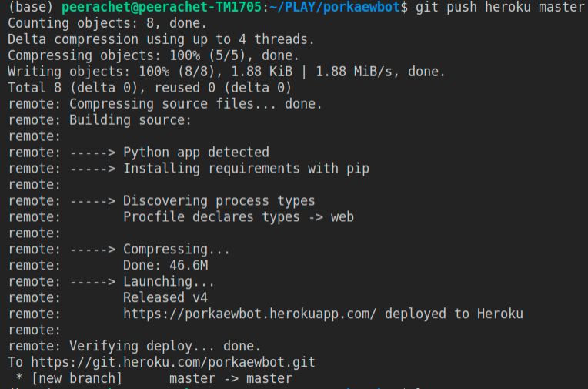The height and width of the screenshot is (389, 588).
Task: Open the git.heroku.com/porkaewbot.git link
Action: [x=173, y=362]
